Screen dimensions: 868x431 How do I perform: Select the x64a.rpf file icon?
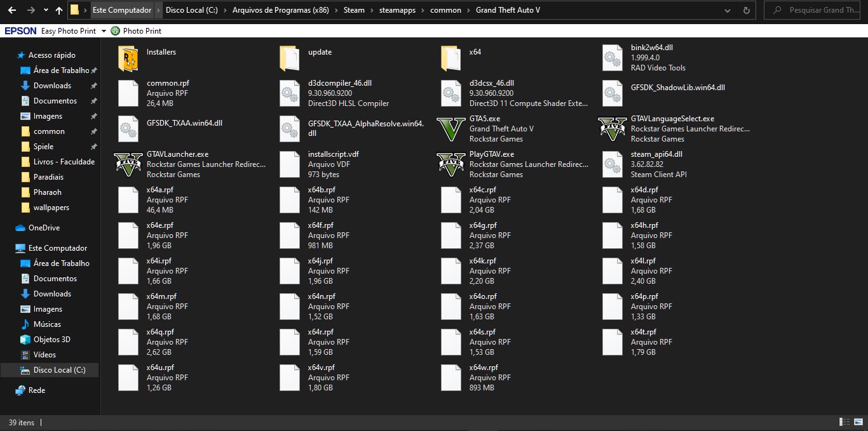point(128,200)
